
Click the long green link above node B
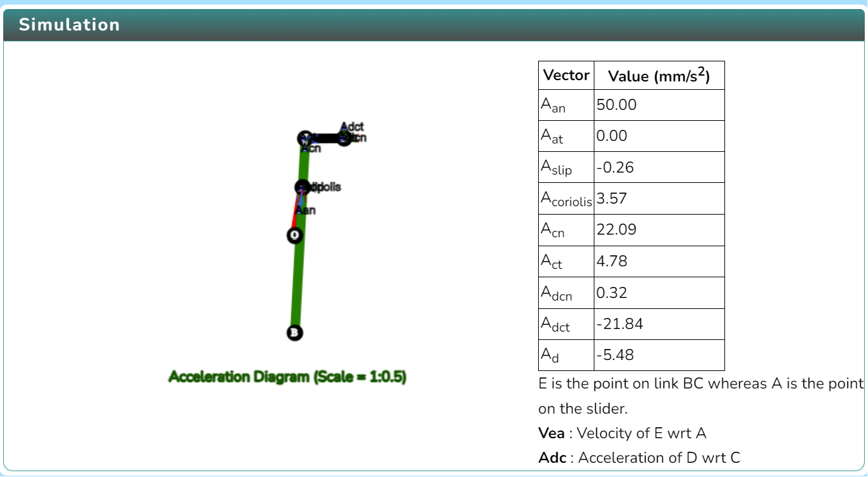[x=297, y=284]
